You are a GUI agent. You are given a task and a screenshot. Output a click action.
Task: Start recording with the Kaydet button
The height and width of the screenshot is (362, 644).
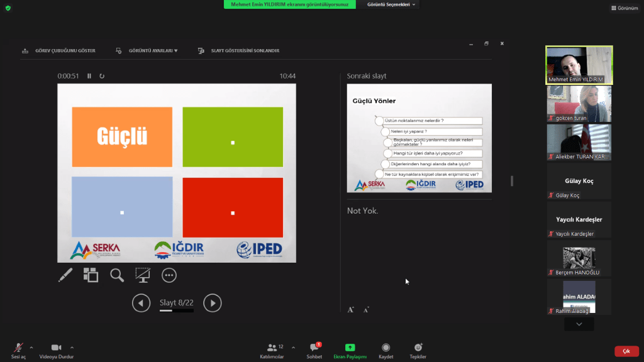(x=386, y=350)
